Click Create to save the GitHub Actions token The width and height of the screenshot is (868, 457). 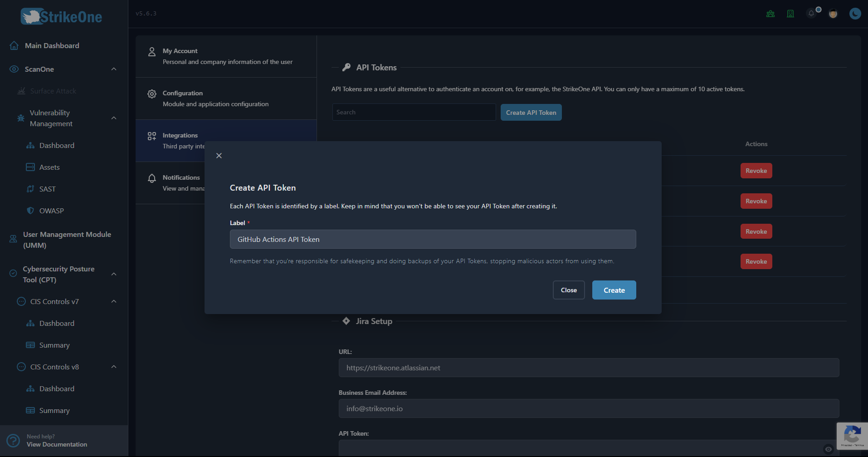click(x=614, y=290)
